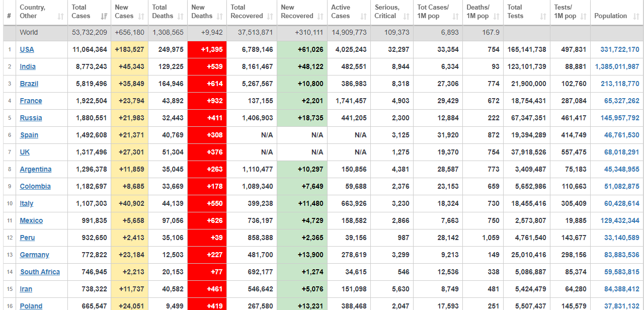The image size is (644, 310).
Task: Sort by the New Cases column sort icon
Action: (141, 16)
